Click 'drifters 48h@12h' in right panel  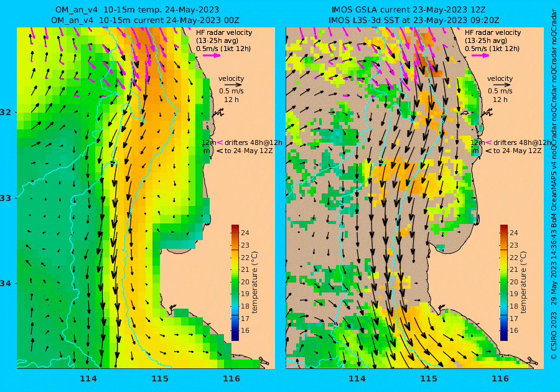click(522, 142)
